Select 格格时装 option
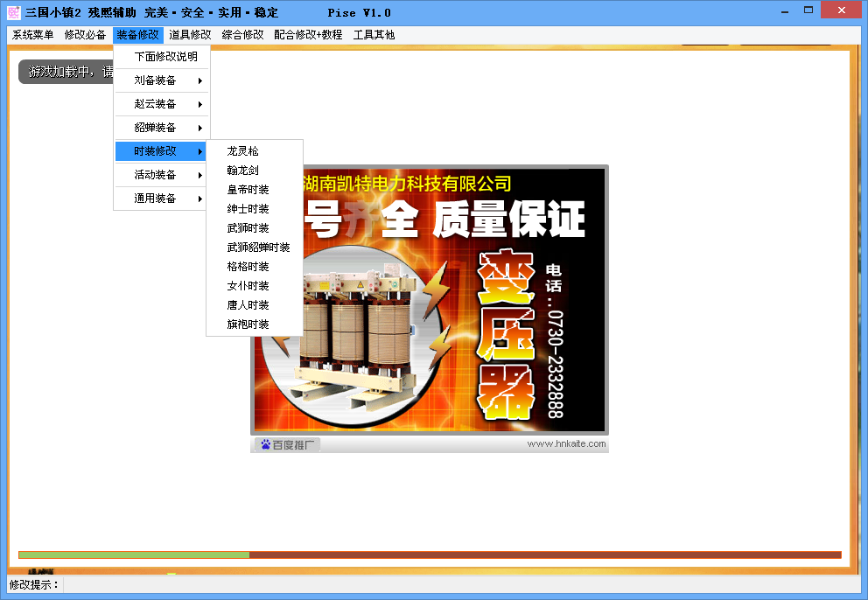Screen dimensions: 868x600 click(x=255, y=267)
